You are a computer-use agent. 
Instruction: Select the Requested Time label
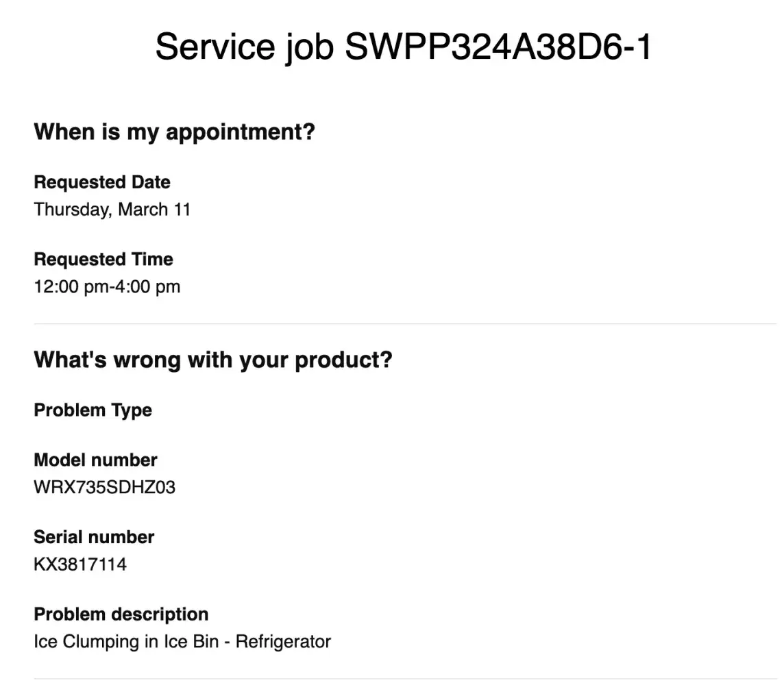(103, 260)
